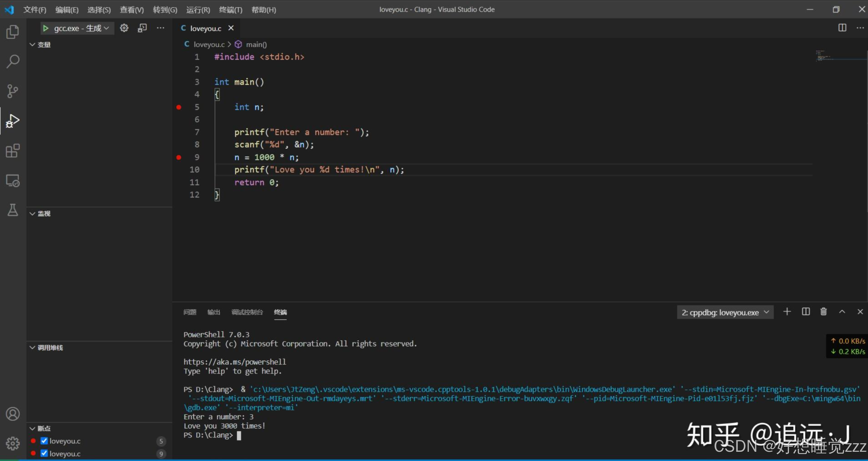The width and height of the screenshot is (868, 461).
Task: Start debugging with green play button
Action: pos(46,28)
